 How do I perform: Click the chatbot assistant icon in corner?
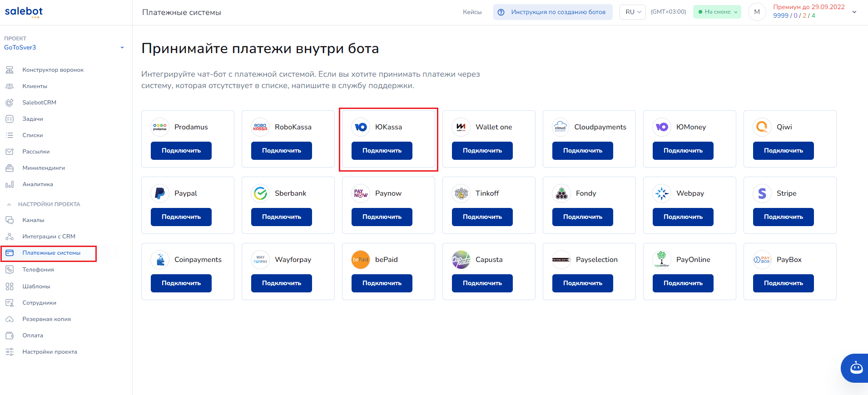[x=856, y=368]
